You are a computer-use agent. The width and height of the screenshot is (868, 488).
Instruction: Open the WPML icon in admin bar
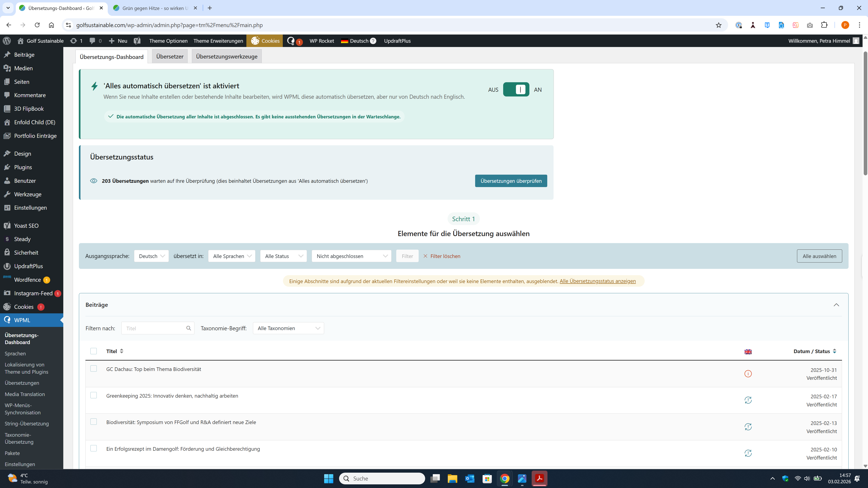click(x=291, y=41)
